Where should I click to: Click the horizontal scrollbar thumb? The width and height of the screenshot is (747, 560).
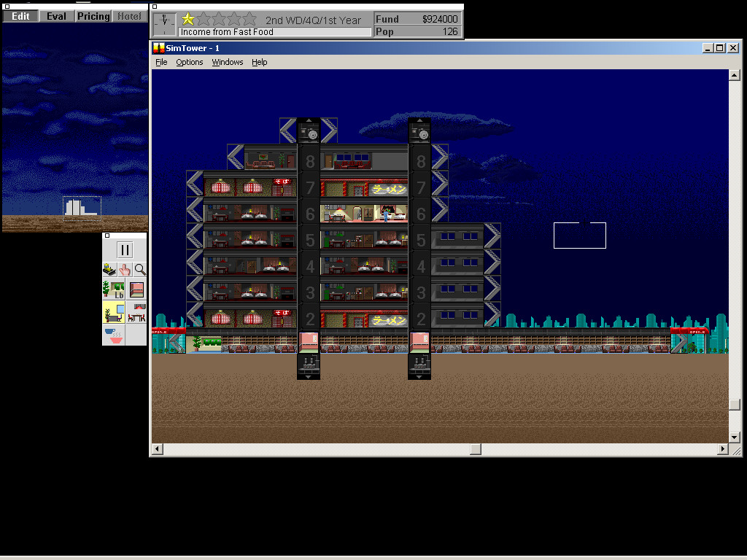[x=476, y=448]
